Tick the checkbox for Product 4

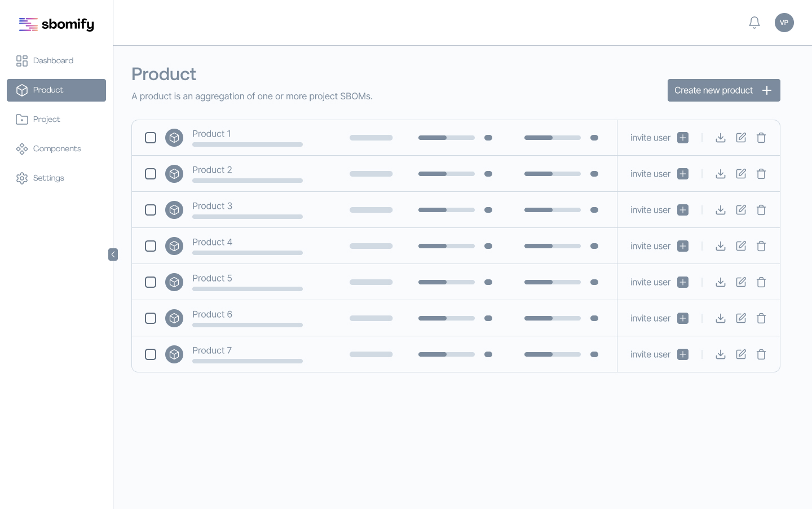[151, 246]
